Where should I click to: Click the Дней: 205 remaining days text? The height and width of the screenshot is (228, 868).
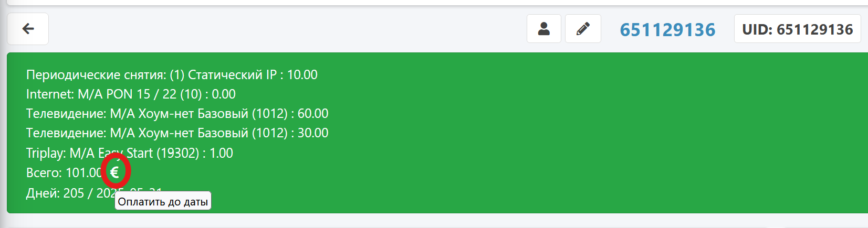[x=55, y=193]
